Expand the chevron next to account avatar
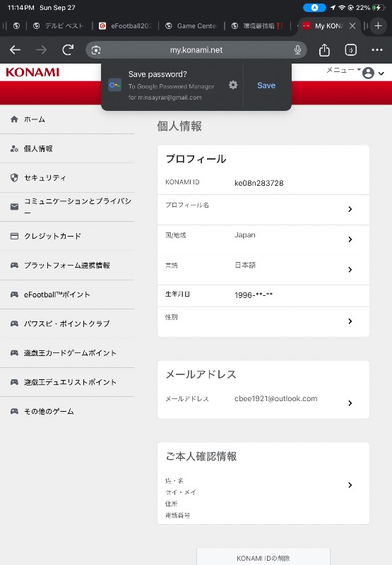This screenshot has height=565, width=392. [381, 73]
